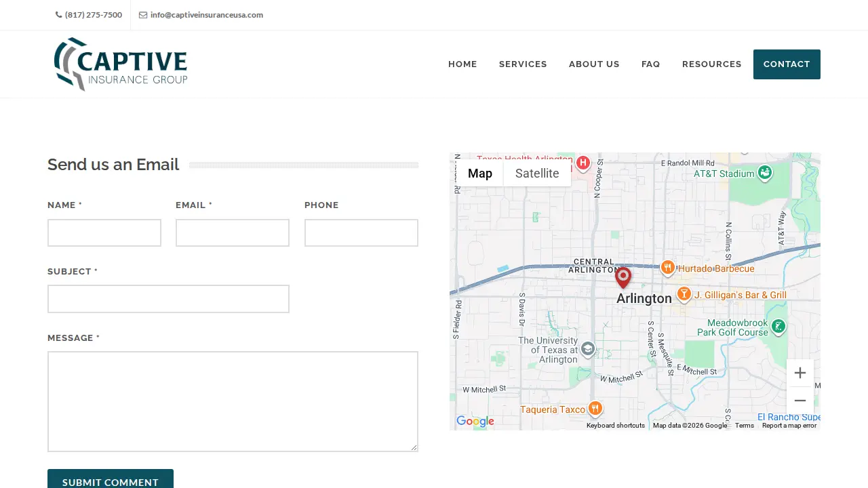This screenshot has width=868, height=488.
Task: Zoom in on the map
Action: [x=800, y=373]
